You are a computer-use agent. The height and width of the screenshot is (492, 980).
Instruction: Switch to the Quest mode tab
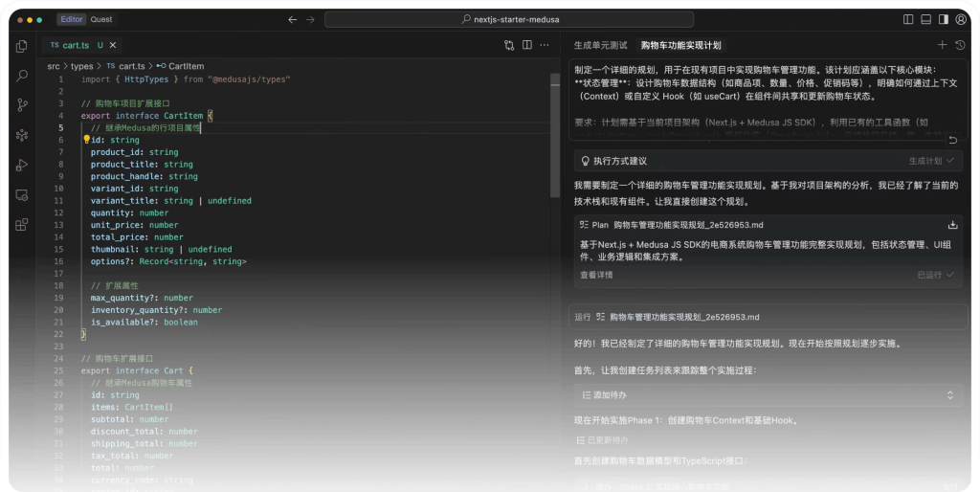(x=101, y=19)
